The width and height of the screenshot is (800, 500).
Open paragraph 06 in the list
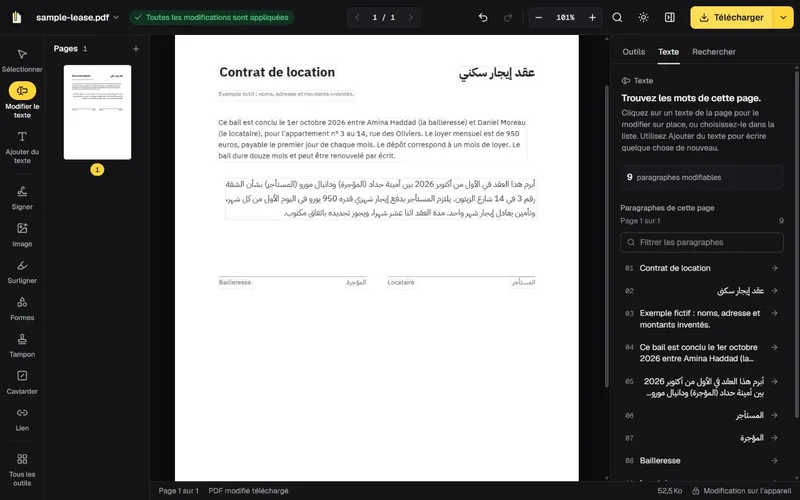(x=702, y=415)
